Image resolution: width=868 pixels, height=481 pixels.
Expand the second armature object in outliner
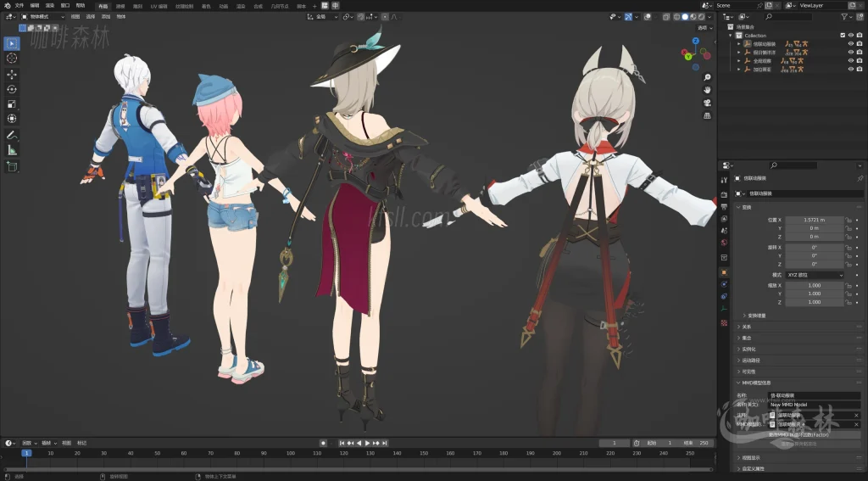tap(738, 53)
